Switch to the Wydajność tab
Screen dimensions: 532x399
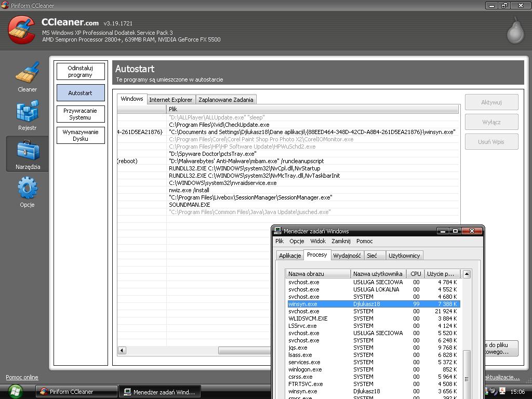tap(347, 256)
